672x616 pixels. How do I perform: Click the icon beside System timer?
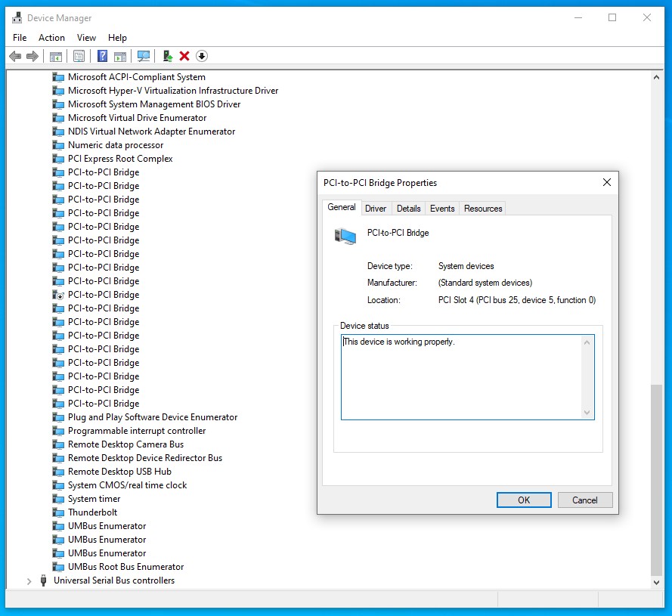click(58, 499)
